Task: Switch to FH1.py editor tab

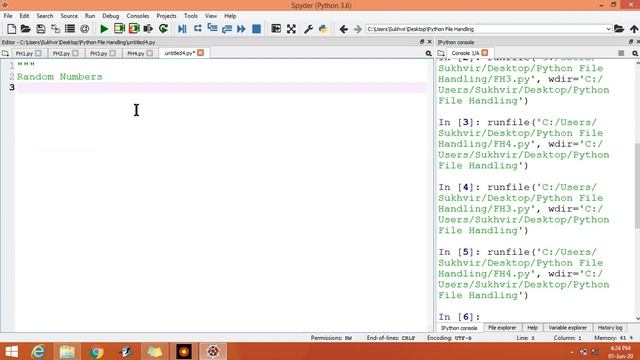Action: coord(24,53)
